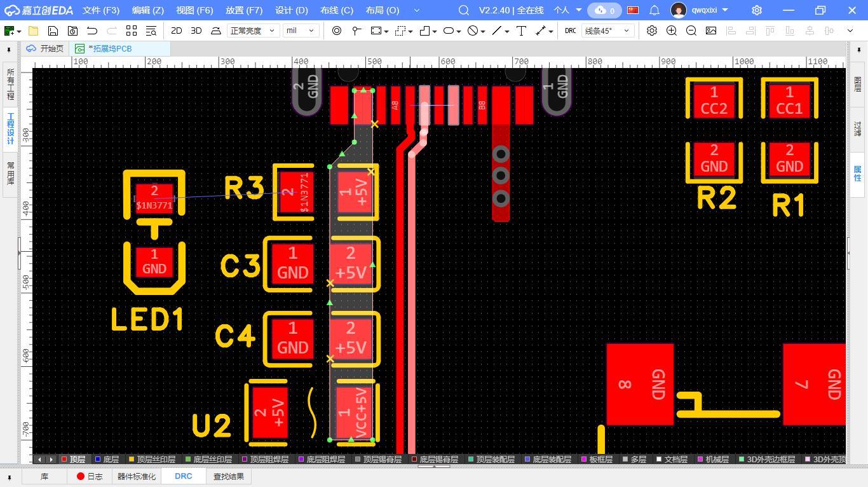Image resolution: width=868 pixels, height=487 pixels.
Task: Click the undo arrow in the toolbar
Action: [92, 31]
